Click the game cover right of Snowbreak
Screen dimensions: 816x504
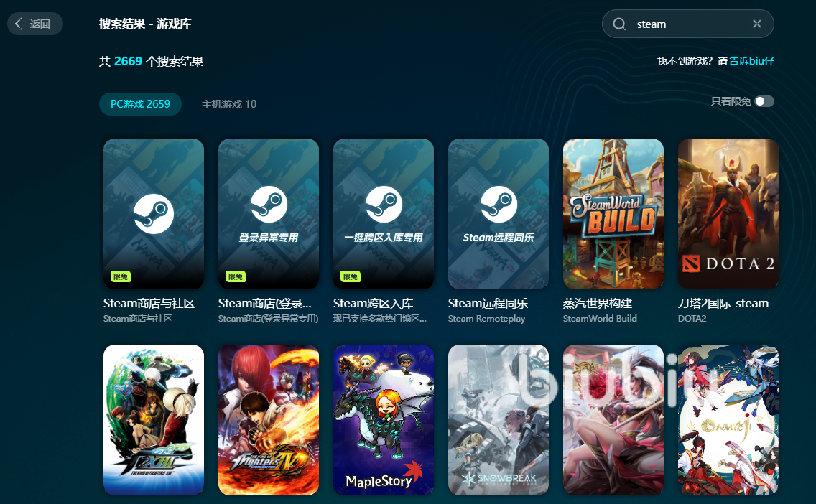613,420
